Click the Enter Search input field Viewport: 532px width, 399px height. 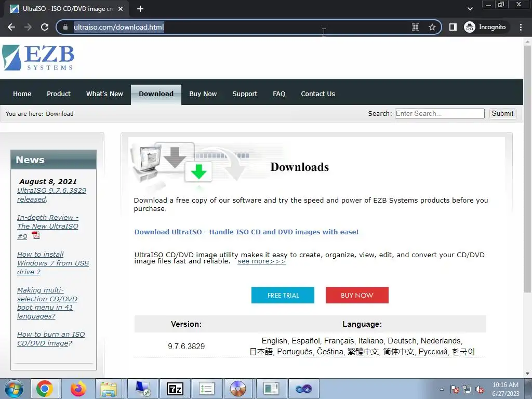tap(440, 114)
